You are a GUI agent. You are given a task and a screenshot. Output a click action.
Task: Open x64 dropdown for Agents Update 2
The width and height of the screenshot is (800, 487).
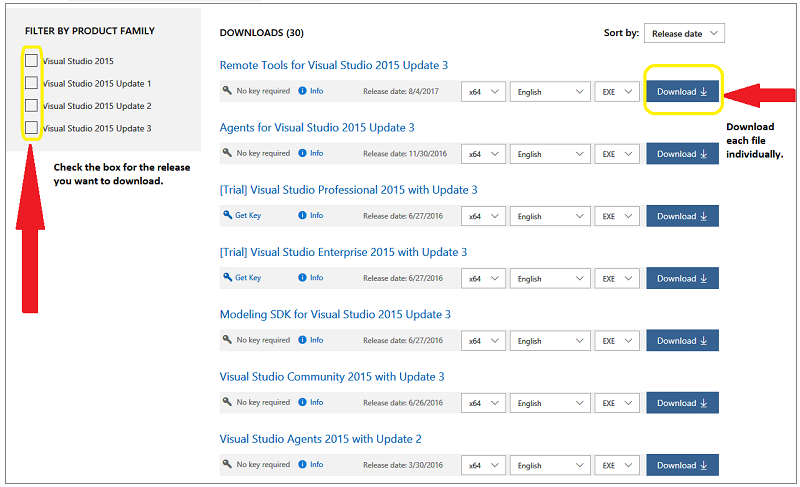(x=483, y=465)
